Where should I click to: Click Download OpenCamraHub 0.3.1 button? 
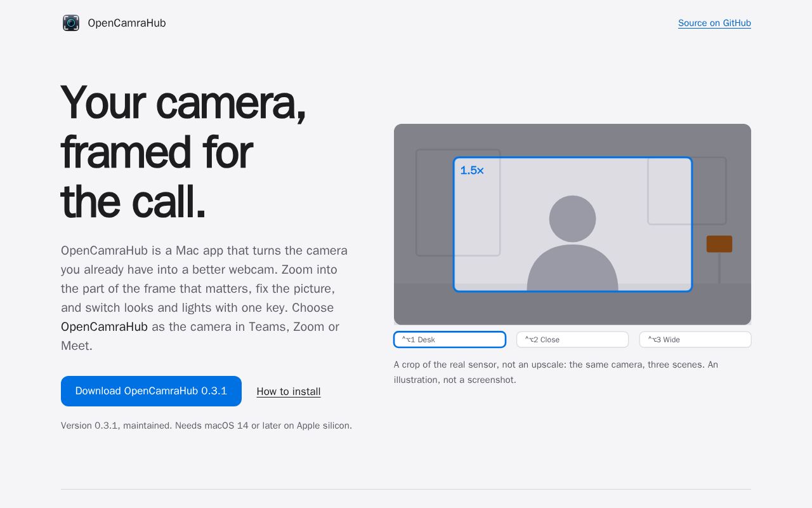tap(151, 391)
